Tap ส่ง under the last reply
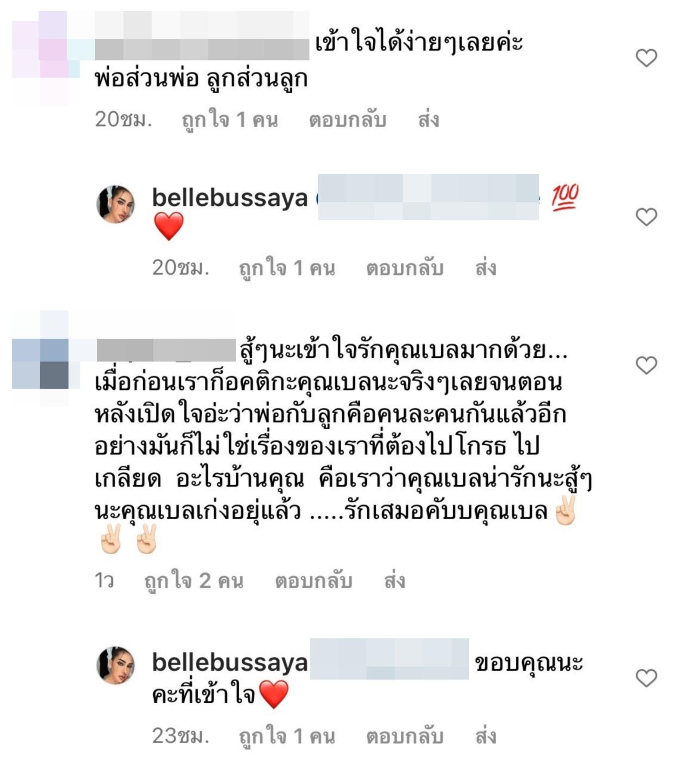 486,736
